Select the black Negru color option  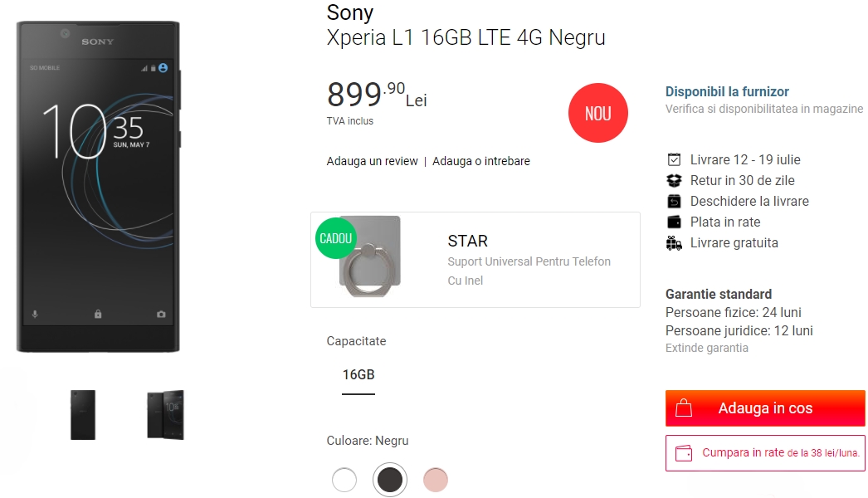tap(390, 480)
